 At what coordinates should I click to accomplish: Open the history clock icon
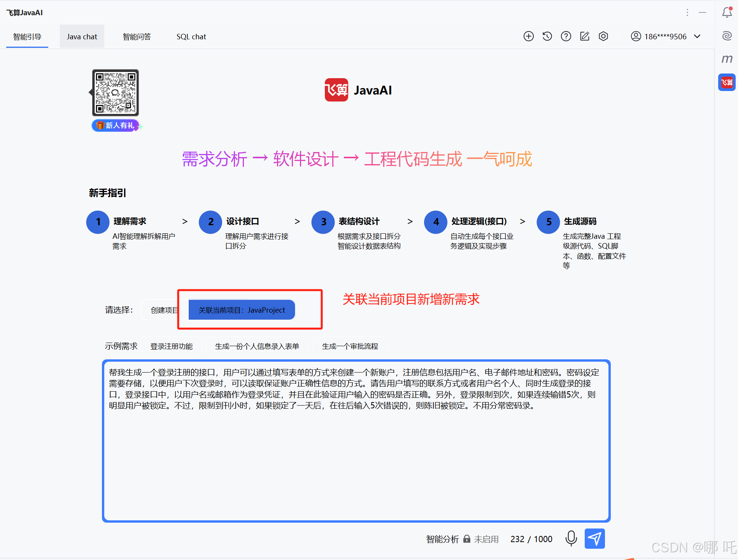coord(547,36)
